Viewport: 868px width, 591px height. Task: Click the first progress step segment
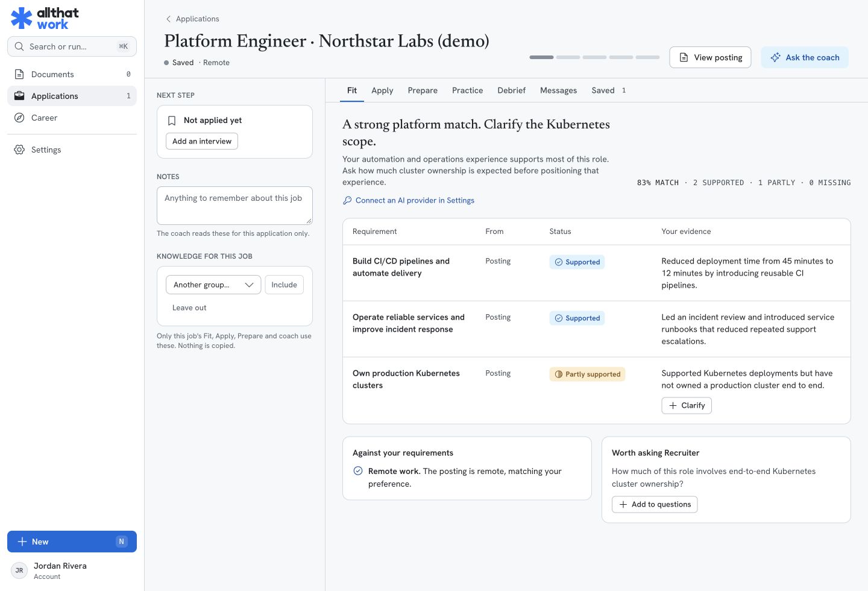pyautogui.click(x=541, y=57)
